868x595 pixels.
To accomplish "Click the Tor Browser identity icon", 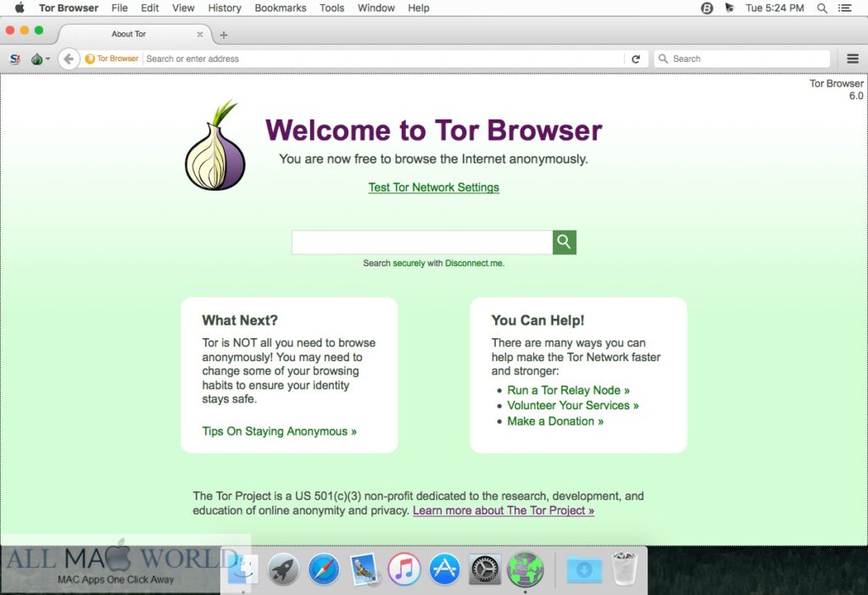I will [111, 58].
